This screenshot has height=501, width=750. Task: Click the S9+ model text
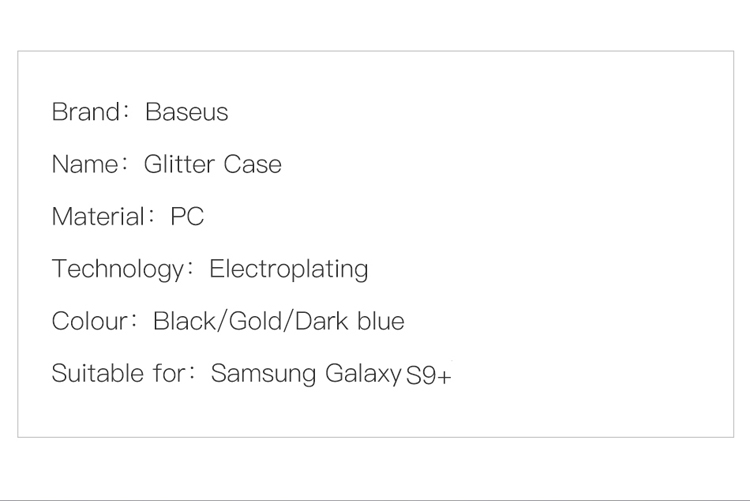pyautogui.click(x=429, y=376)
